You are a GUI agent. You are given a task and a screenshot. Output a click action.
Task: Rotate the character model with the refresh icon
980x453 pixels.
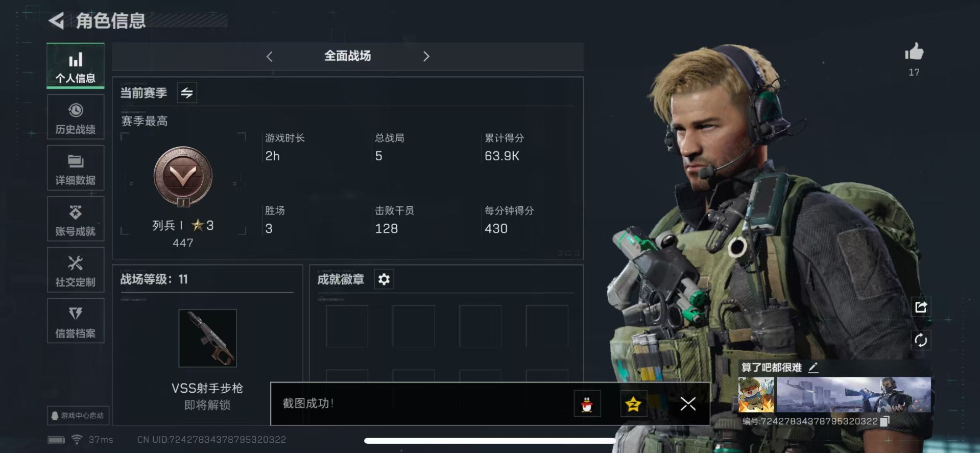coord(921,340)
